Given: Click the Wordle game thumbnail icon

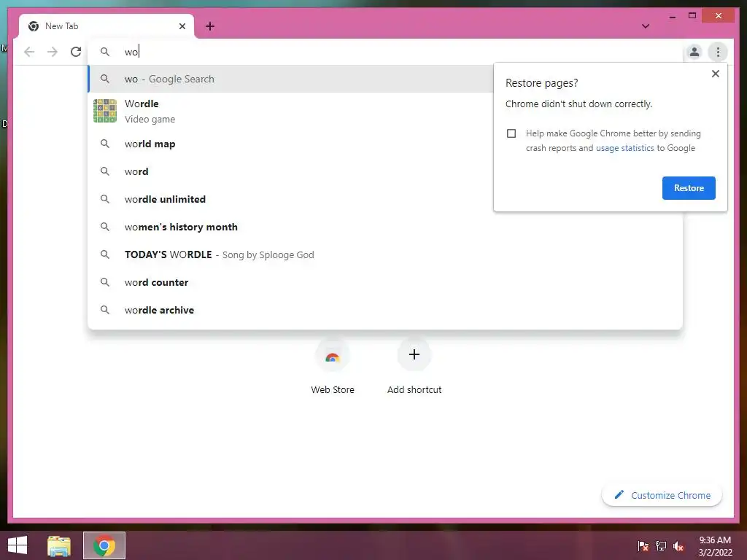Looking at the screenshot, I should (105, 111).
